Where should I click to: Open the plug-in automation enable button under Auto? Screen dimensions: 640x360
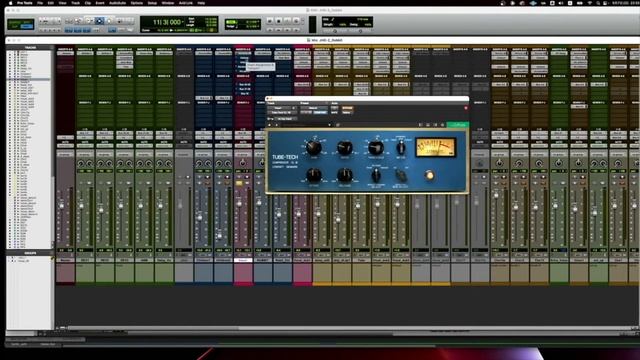pyautogui.click(x=334, y=108)
